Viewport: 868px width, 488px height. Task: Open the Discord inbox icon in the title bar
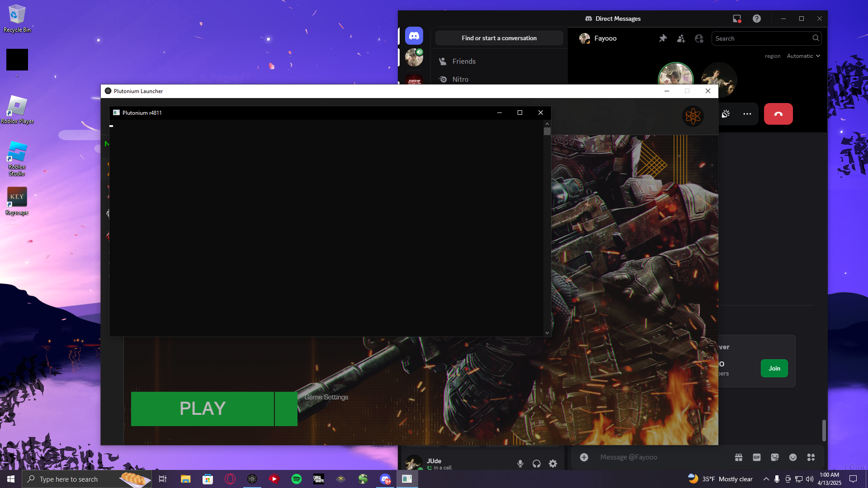737,19
